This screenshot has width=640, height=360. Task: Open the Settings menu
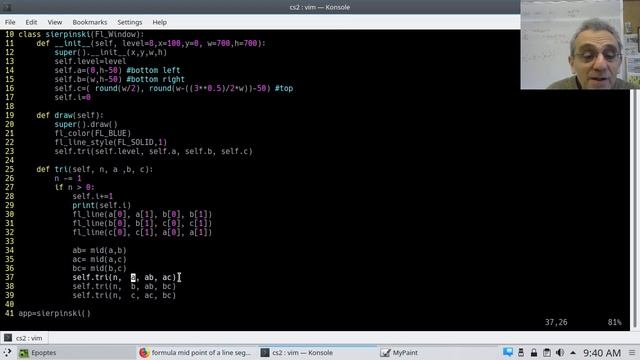[x=130, y=22]
